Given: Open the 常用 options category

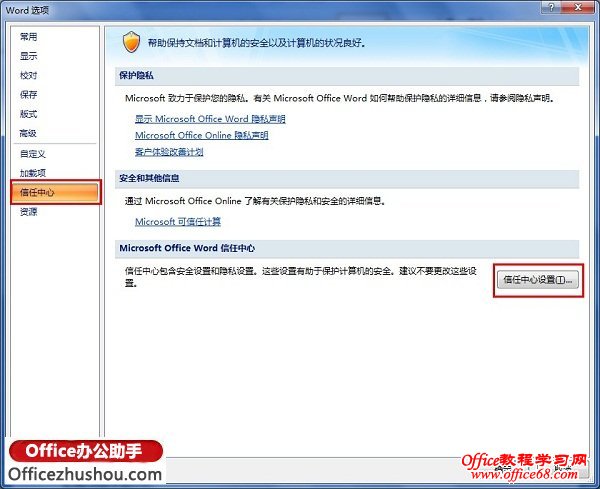Looking at the screenshot, I should pos(29,37).
